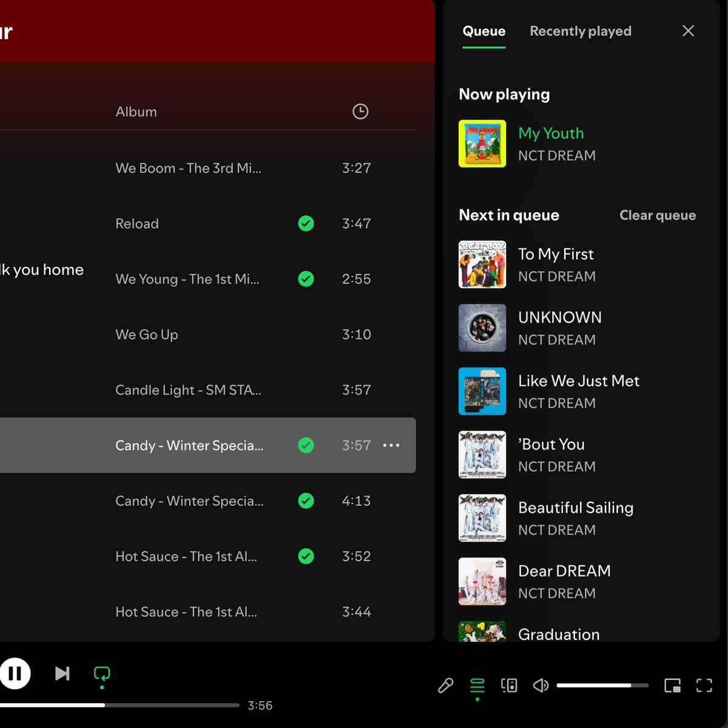This screenshot has height=728, width=728.
Task: Open NCT DREAM artist under UNKNOWN
Action: tap(557, 340)
